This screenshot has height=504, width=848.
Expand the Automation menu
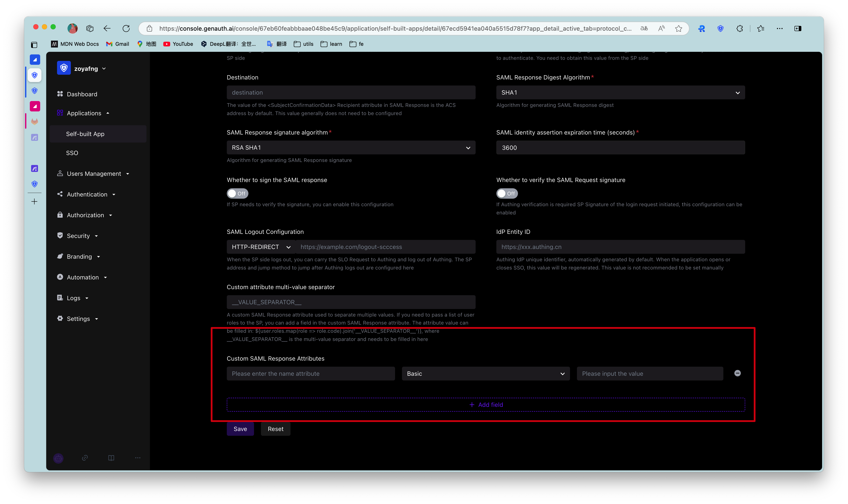point(82,277)
